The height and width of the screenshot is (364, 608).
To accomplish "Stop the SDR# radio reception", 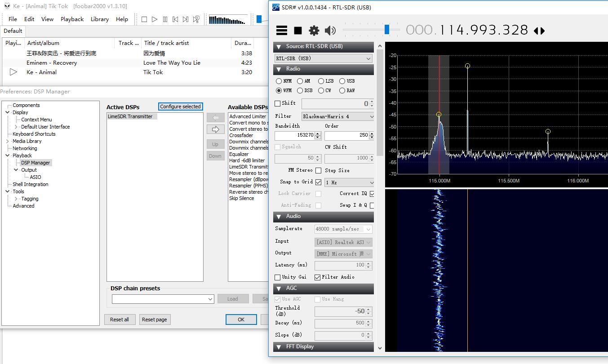I will coord(297,31).
